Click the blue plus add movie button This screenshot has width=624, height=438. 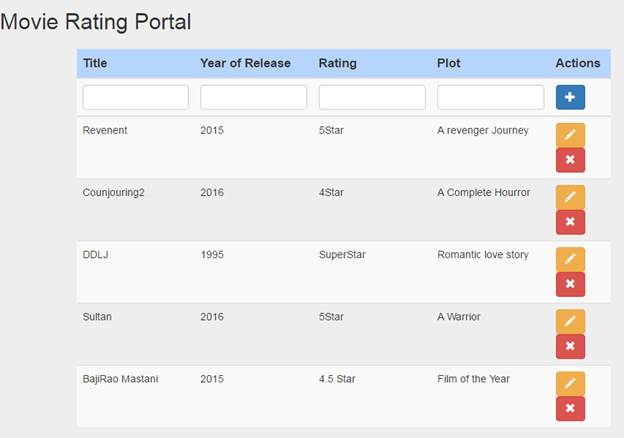click(x=570, y=97)
